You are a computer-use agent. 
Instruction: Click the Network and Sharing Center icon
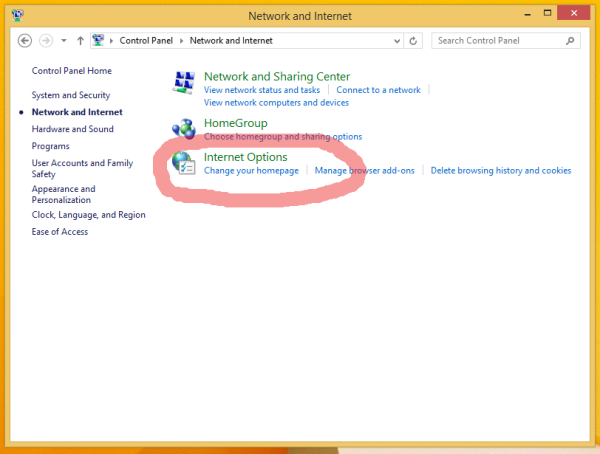[x=184, y=83]
